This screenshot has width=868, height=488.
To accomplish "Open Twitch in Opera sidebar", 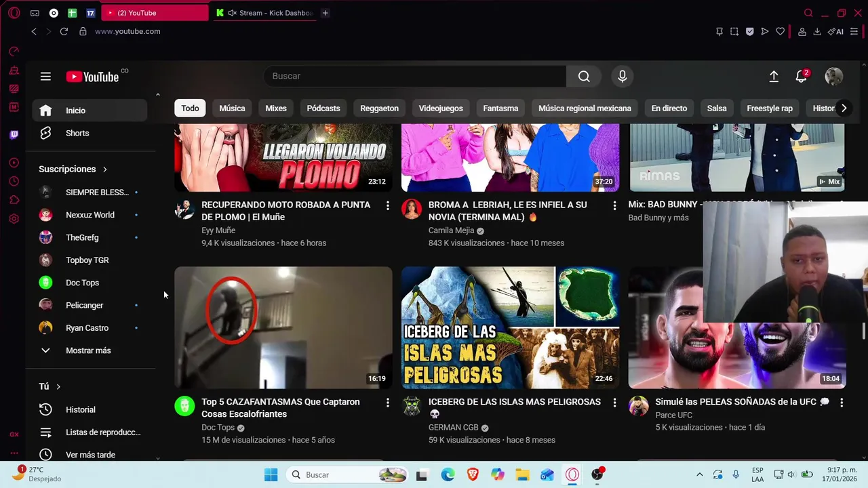I will pyautogui.click(x=14, y=135).
